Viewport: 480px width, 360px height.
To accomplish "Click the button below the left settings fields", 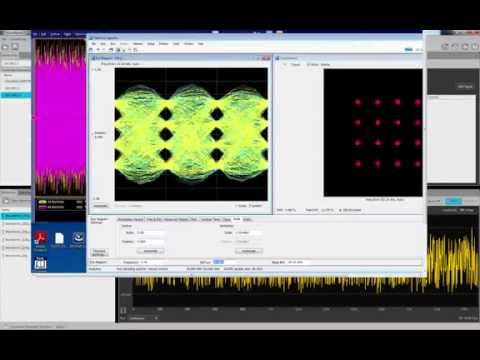I will (x=151, y=251).
